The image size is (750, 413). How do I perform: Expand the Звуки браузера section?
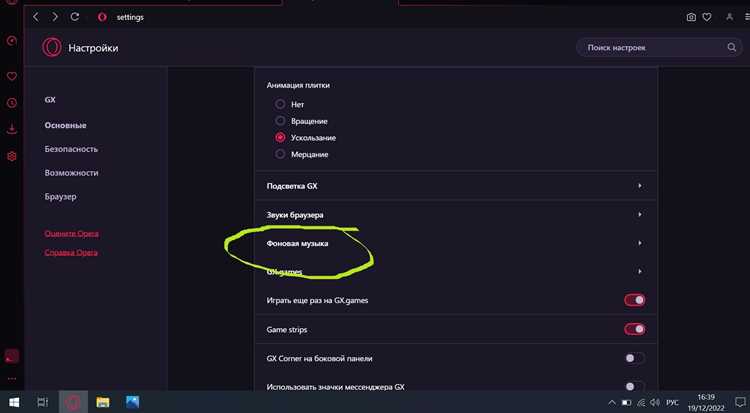(x=456, y=214)
